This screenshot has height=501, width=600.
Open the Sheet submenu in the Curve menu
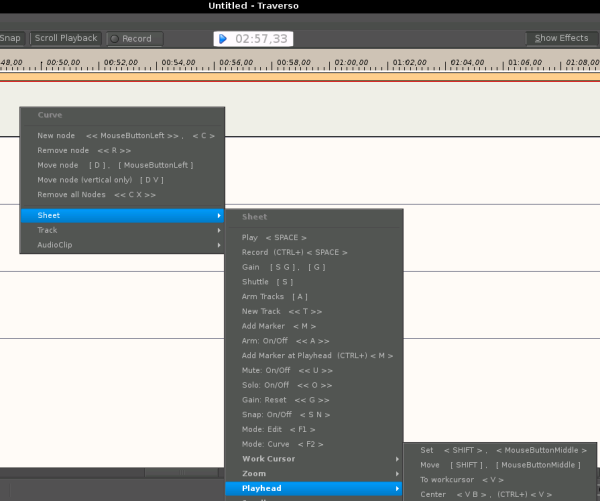(122, 215)
